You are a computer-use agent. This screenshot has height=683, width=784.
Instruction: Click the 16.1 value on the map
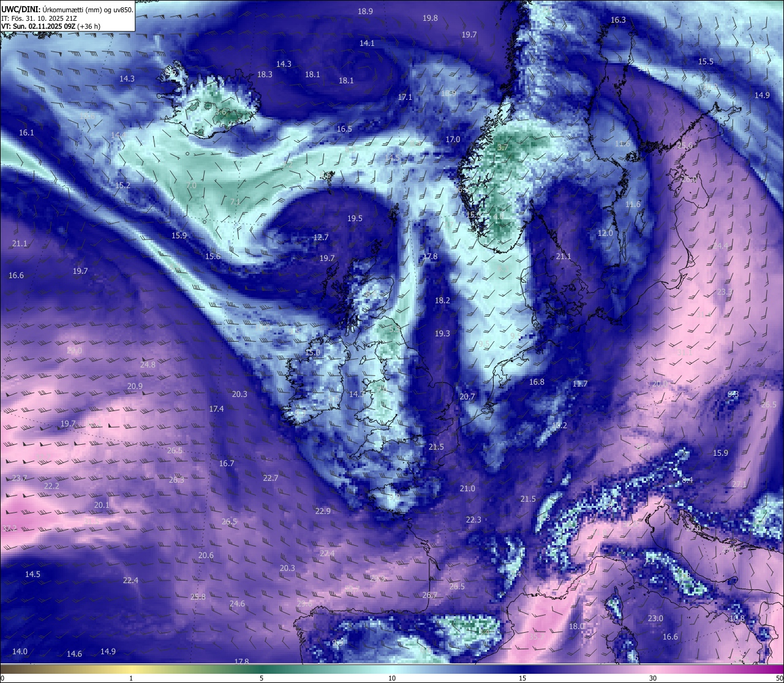tap(26, 133)
